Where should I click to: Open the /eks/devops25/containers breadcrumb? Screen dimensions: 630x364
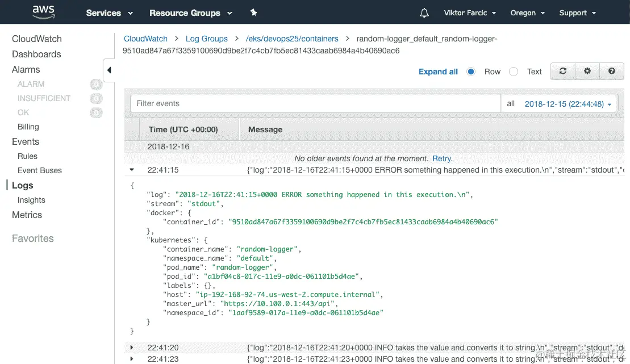(x=292, y=39)
